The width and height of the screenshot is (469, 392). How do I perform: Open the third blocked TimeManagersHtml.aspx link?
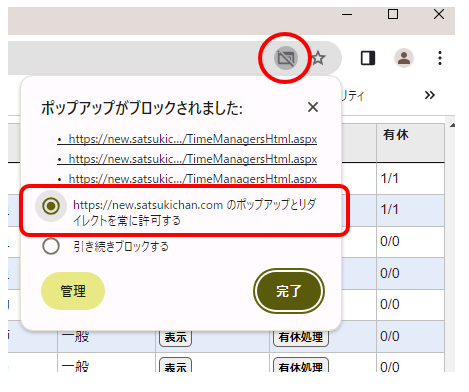(x=193, y=179)
